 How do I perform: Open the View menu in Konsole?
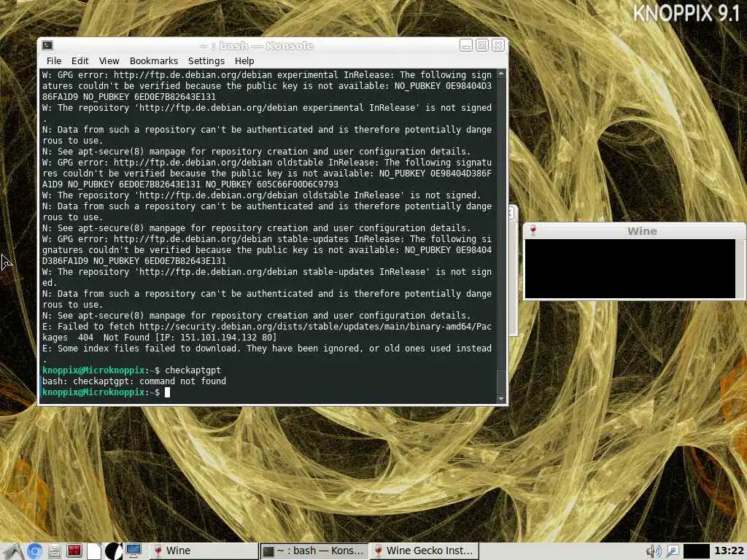coord(109,61)
